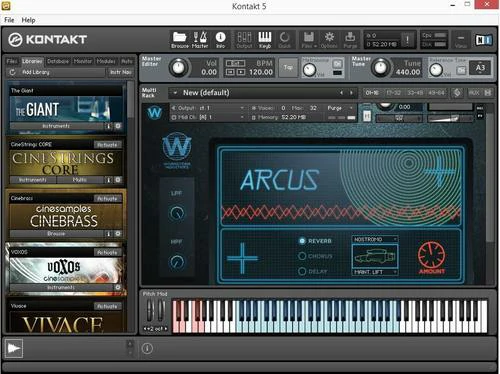Screen dimensions: 500x374
Task: Switch to the Database browser tab
Action: coord(58,61)
